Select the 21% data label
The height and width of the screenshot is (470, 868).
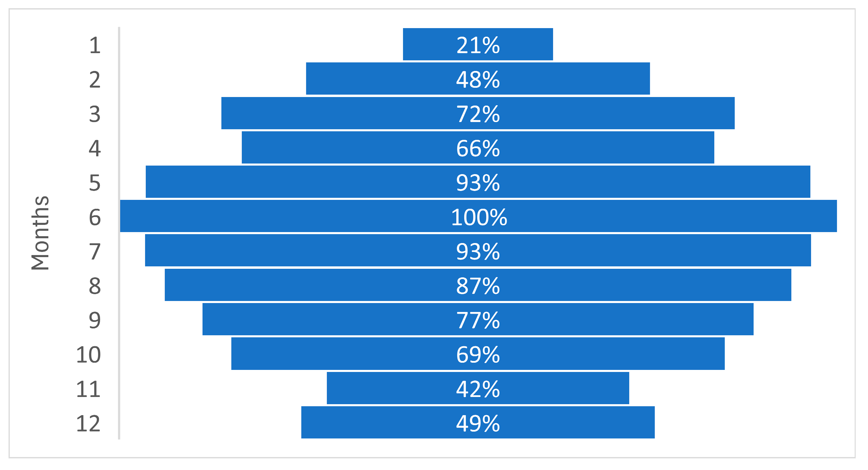point(478,45)
